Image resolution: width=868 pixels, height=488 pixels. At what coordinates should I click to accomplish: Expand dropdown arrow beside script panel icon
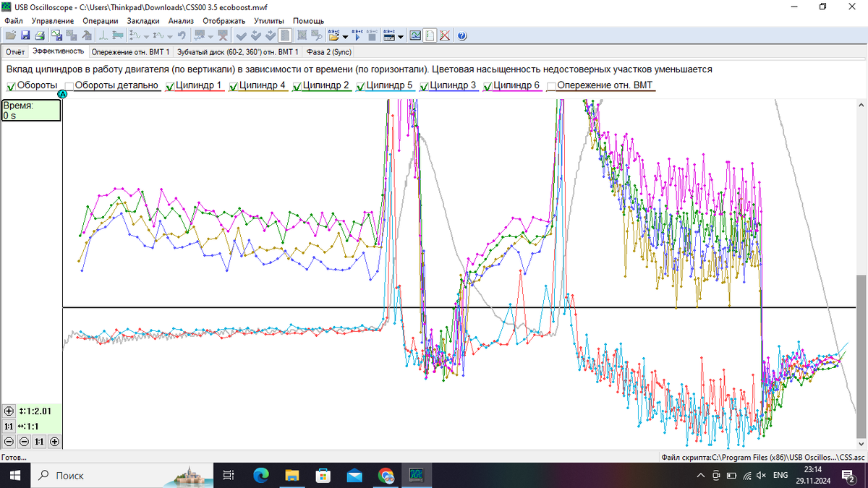click(400, 35)
